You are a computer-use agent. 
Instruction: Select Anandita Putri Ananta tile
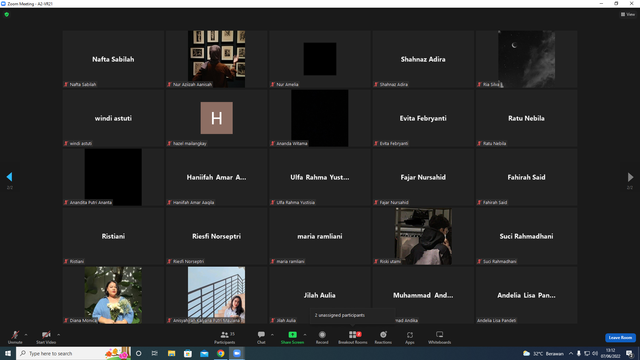113,177
